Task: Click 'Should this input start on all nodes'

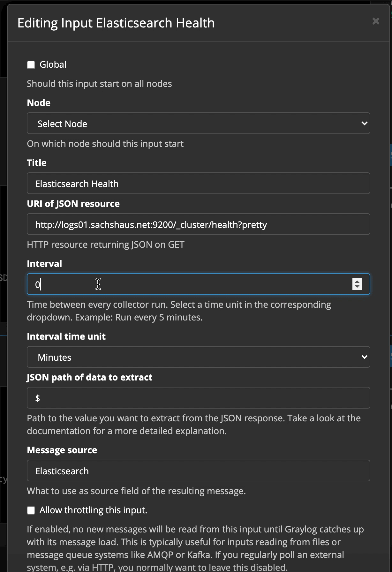Action: tap(99, 84)
